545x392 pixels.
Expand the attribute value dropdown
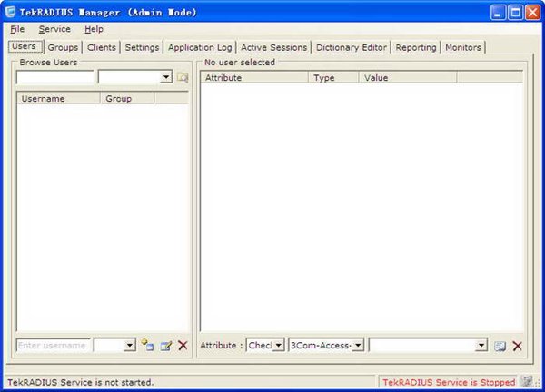pyautogui.click(x=481, y=345)
